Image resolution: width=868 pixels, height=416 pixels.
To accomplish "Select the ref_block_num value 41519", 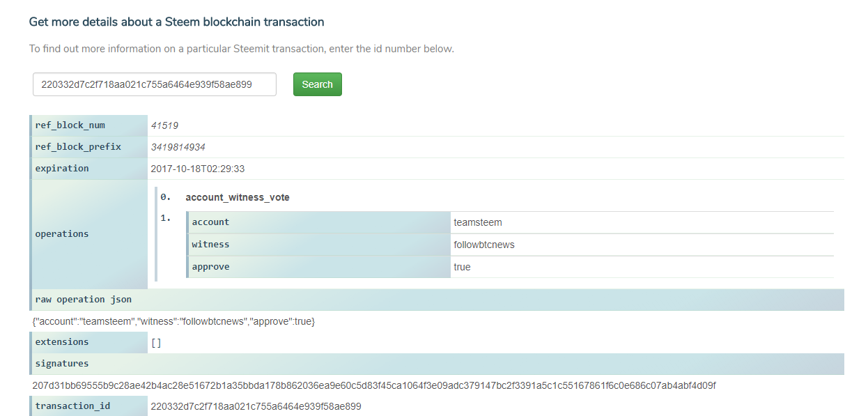I will pos(165,125).
